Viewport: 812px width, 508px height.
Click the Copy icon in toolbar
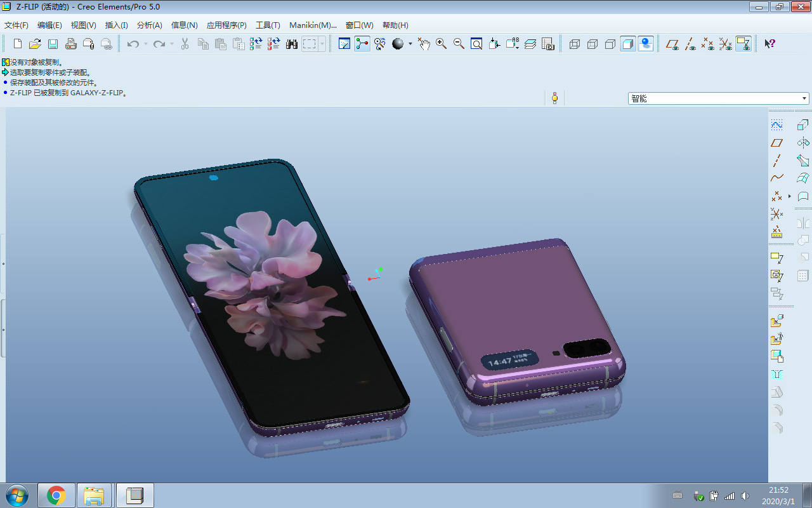tap(203, 44)
